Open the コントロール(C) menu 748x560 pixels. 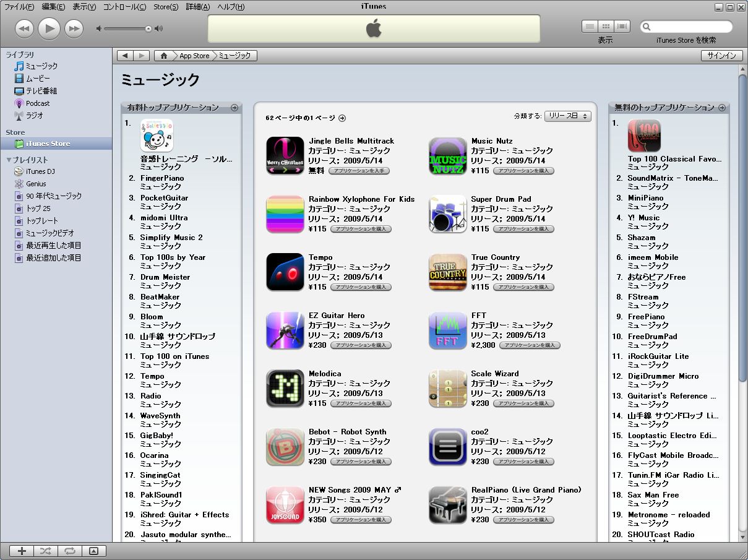[x=124, y=7]
